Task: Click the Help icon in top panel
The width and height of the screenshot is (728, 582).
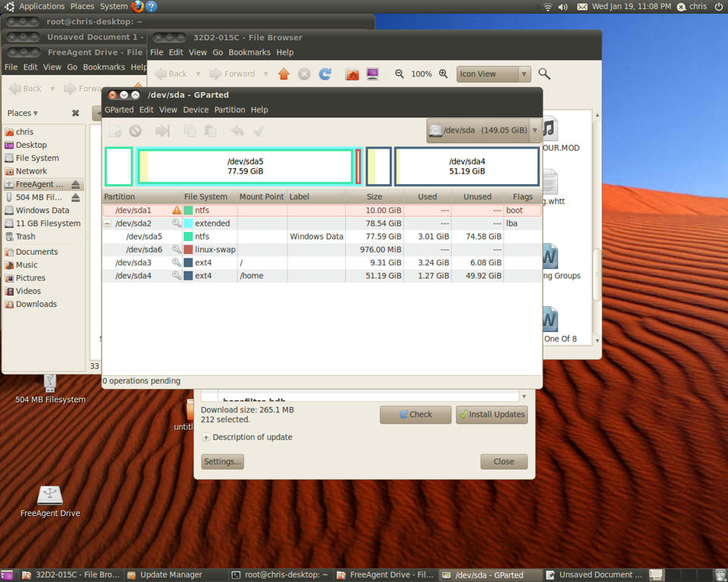Action: tap(152, 7)
